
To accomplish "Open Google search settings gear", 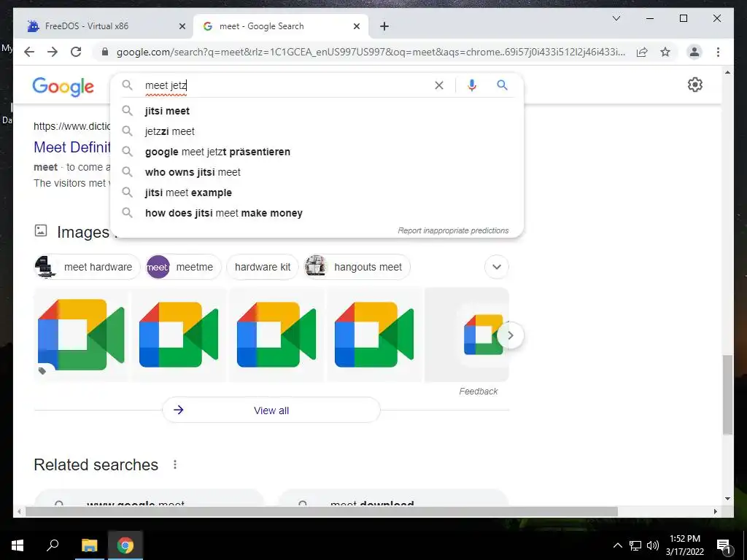I will click(695, 85).
